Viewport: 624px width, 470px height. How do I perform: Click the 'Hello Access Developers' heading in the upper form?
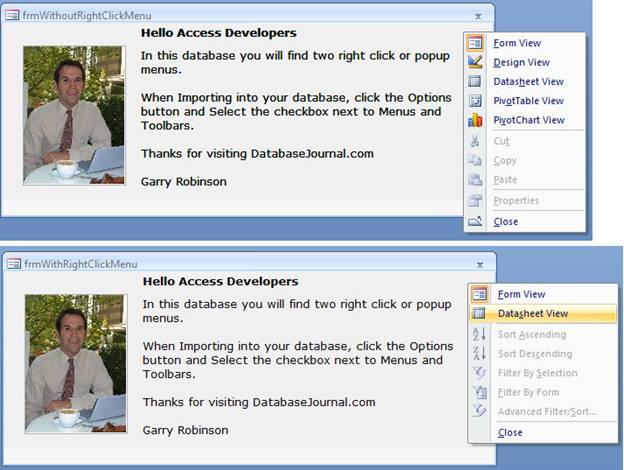[219, 33]
